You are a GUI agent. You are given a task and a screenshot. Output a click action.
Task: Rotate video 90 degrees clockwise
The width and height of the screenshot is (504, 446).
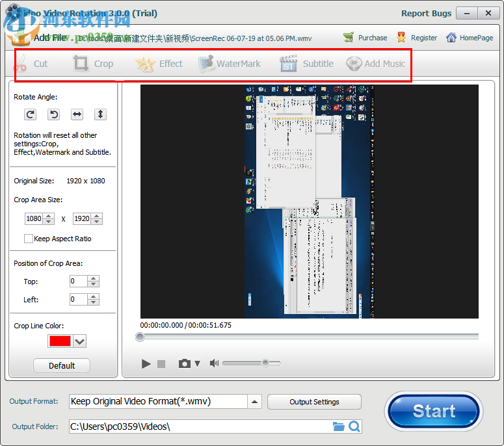[x=30, y=114]
